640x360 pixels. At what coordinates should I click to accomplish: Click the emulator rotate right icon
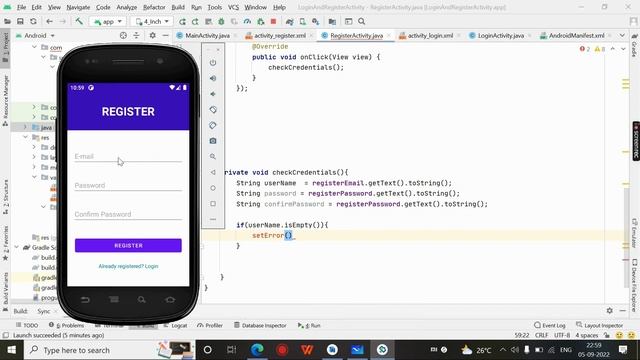click(x=213, y=125)
